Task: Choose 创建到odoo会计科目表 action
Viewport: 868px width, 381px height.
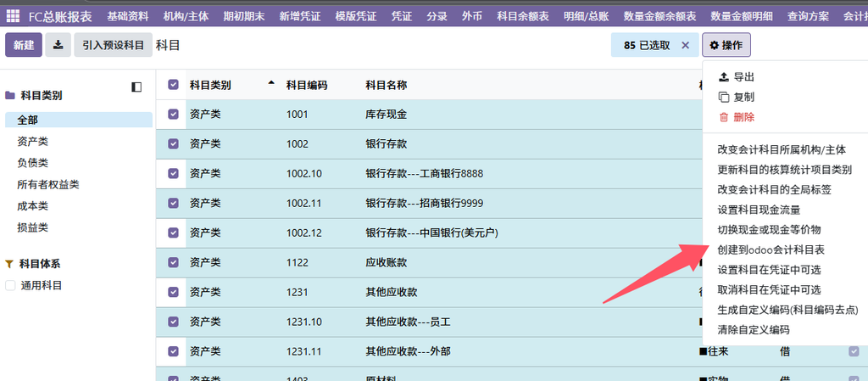Action: pos(771,249)
